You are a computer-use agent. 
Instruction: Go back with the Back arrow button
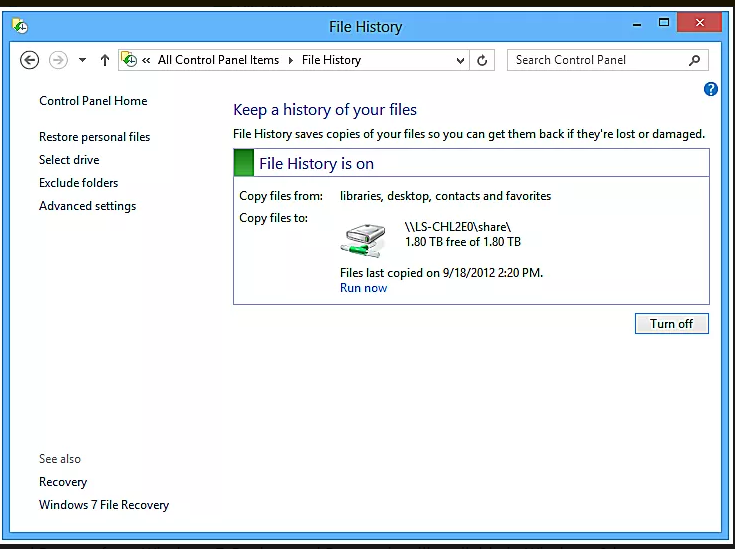[x=30, y=60]
